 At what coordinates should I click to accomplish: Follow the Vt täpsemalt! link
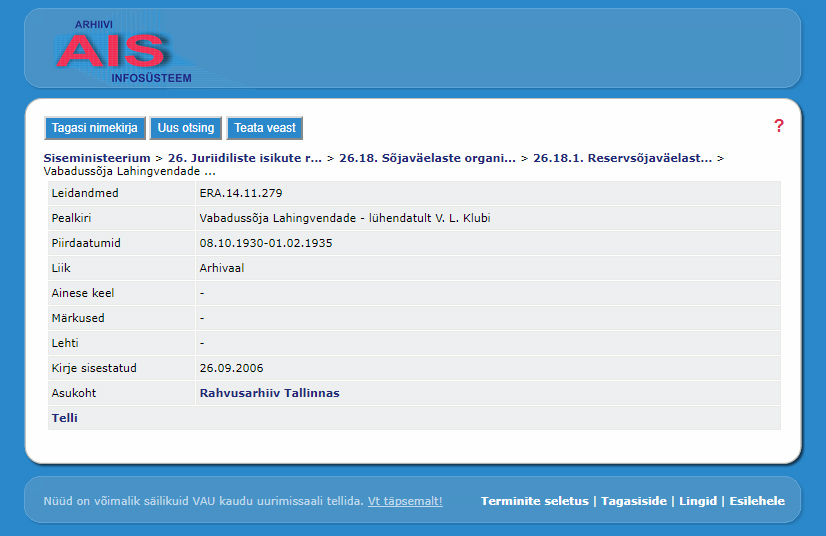405,501
